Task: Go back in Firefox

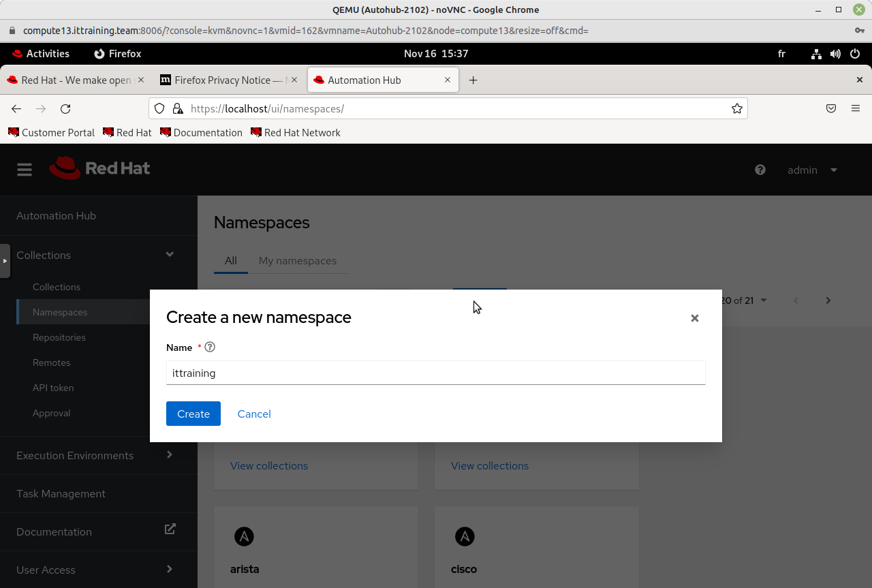Action: [x=16, y=108]
